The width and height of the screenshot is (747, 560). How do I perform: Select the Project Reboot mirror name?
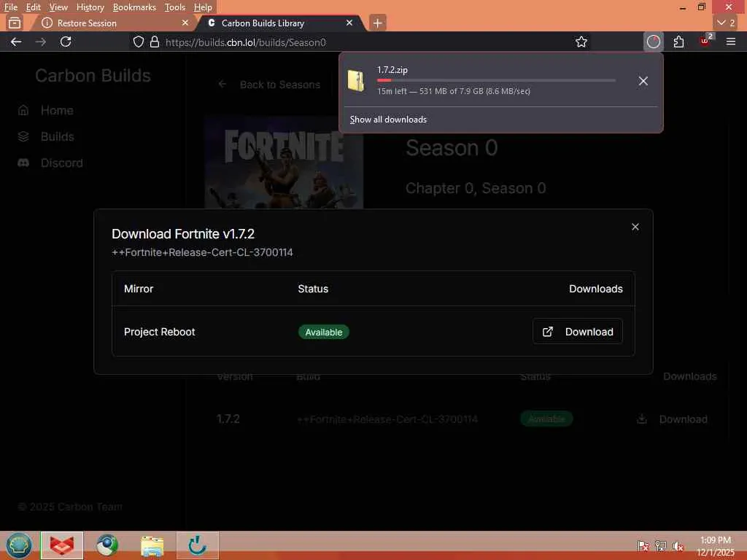click(x=160, y=332)
